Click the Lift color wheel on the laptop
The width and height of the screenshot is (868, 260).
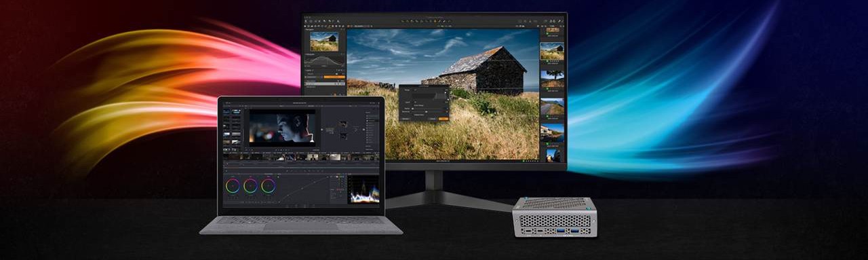(x=233, y=185)
